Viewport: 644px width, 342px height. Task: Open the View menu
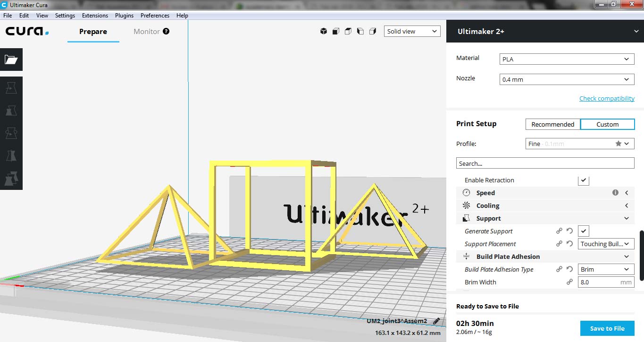(42, 15)
